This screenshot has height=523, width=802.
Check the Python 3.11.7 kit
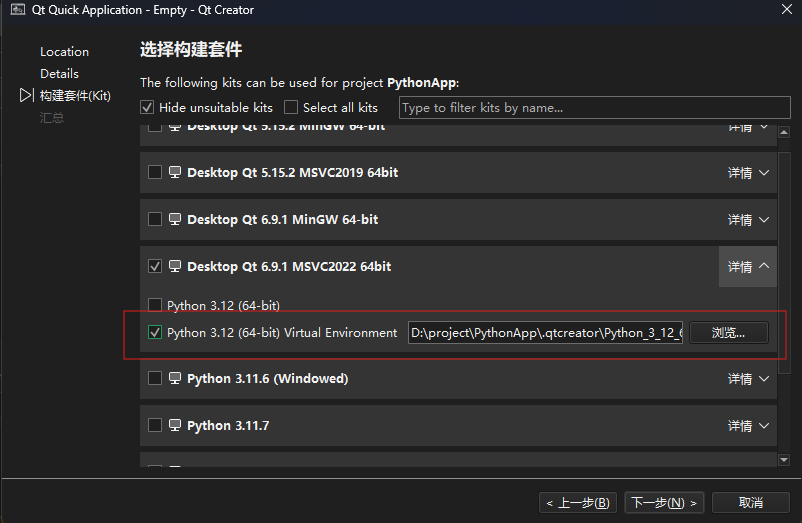coord(154,425)
